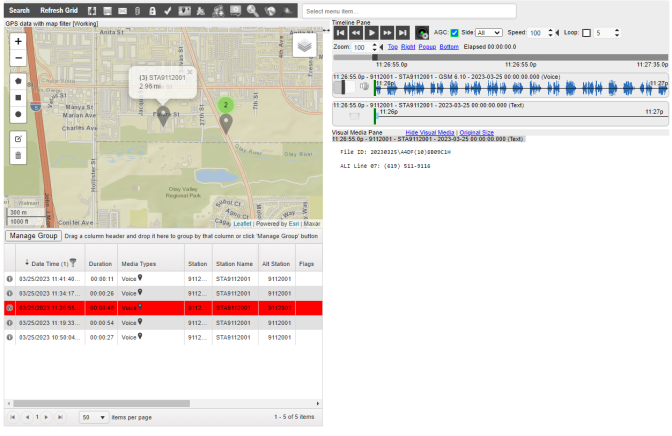Click the Station Name column header

tap(234, 264)
